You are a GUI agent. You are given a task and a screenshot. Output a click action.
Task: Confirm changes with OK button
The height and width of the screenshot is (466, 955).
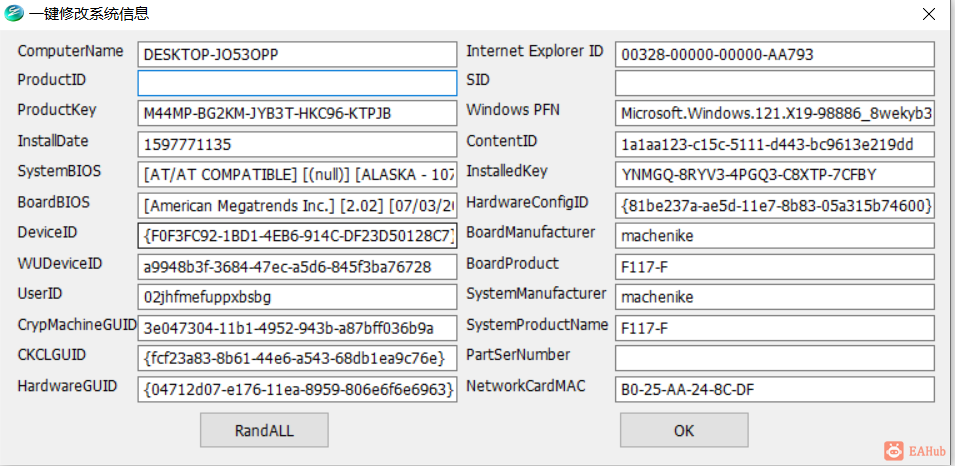click(x=684, y=431)
